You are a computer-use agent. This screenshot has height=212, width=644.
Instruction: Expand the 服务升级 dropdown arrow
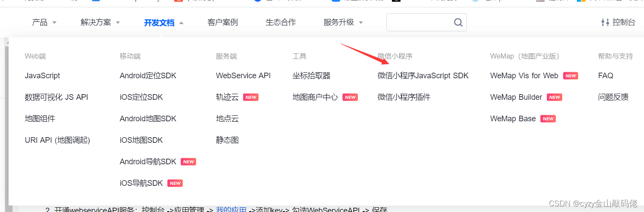coord(361,23)
